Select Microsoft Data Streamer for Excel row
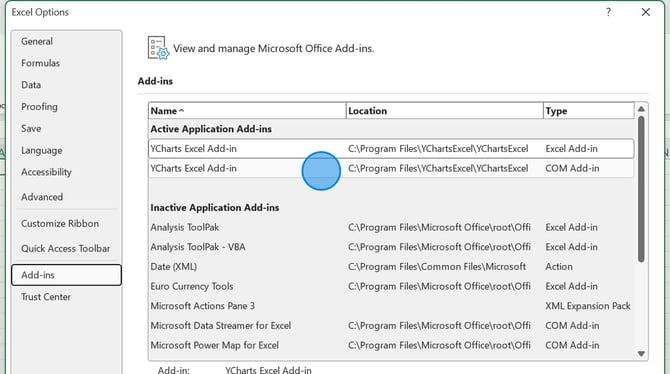 click(x=391, y=326)
